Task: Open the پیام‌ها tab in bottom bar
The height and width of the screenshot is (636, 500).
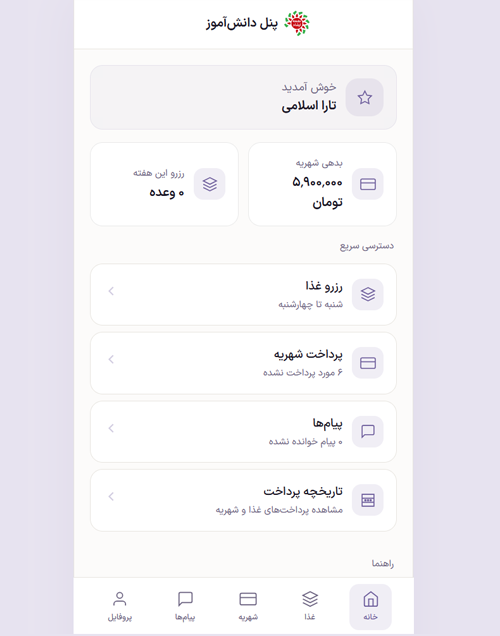Action: tap(185, 606)
